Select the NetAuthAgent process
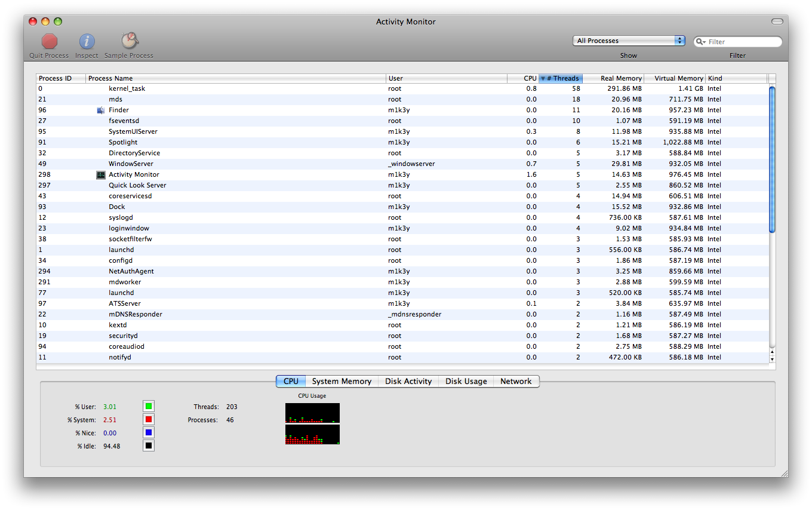Viewport: 812px width, 510px height. [x=402, y=271]
